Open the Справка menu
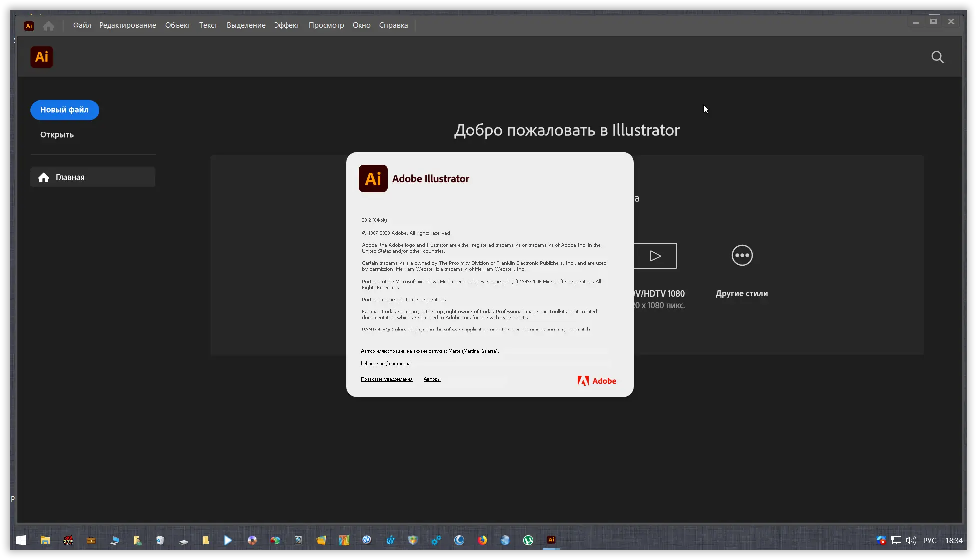Screen dimensions: 977x560 pyautogui.click(x=393, y=25)
